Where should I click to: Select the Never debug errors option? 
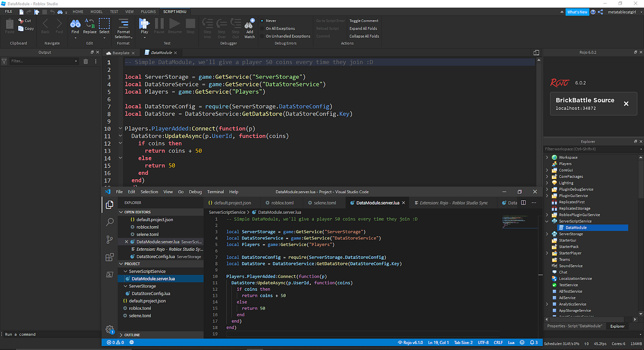270,20
